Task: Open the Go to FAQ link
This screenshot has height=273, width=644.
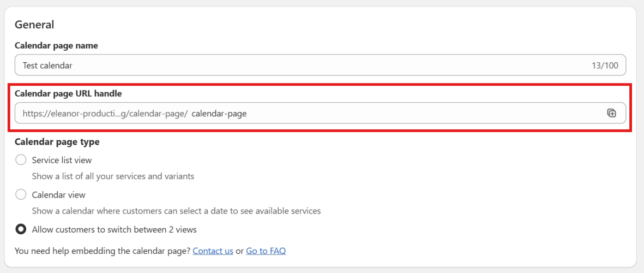Action: pyautogui.click(x=266, y=251)
